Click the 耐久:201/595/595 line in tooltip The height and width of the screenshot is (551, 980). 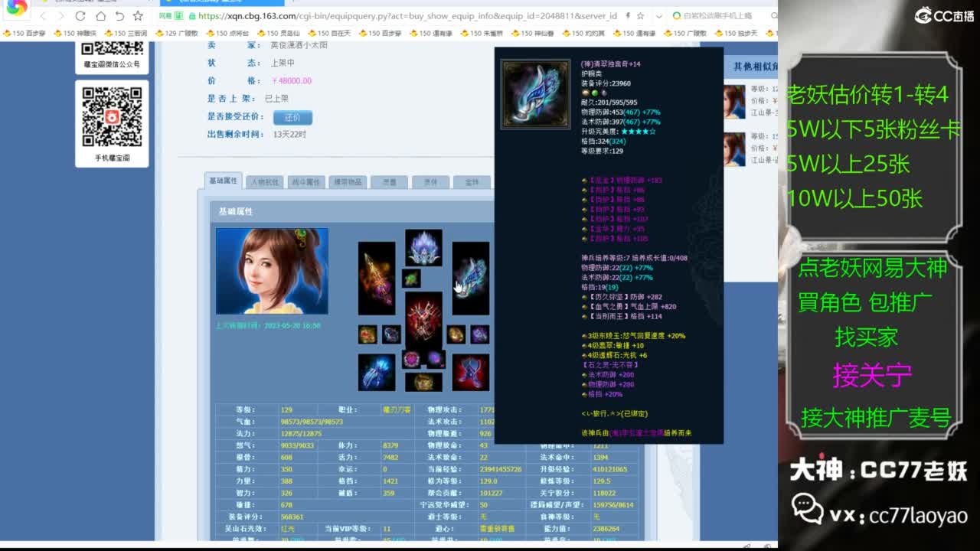tap(609, 103)
